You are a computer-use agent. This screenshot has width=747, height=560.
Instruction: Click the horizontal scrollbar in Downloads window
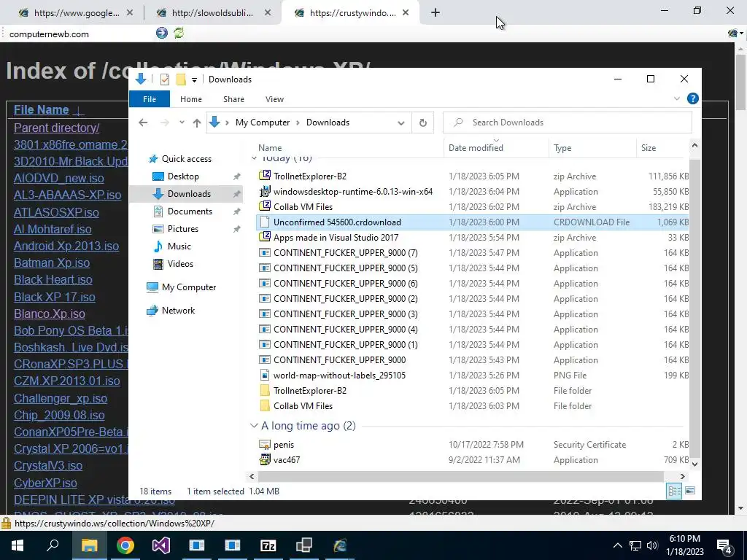[460, 476]
